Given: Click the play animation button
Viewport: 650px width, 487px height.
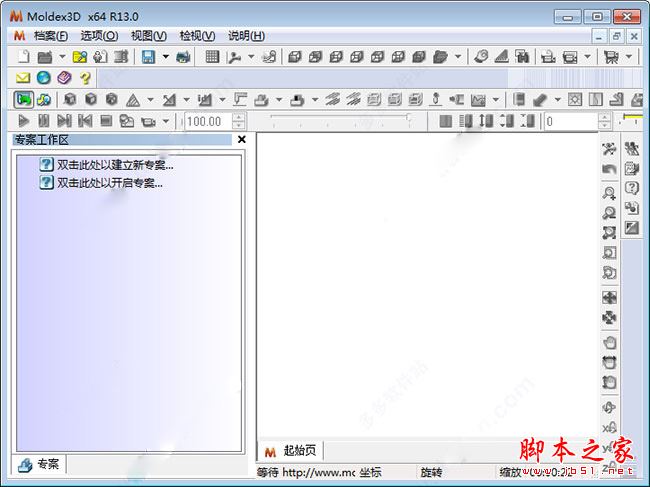Looking at the screenshot, I should pos(24,121).
